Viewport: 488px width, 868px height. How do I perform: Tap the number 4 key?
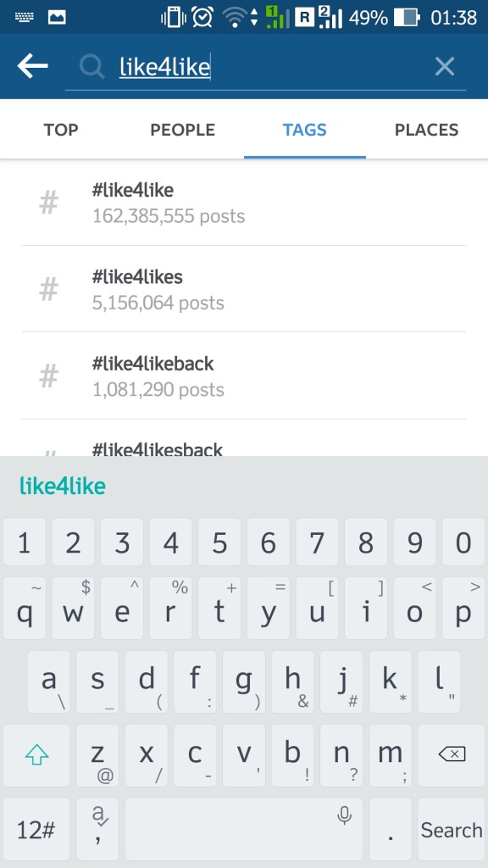170,542
